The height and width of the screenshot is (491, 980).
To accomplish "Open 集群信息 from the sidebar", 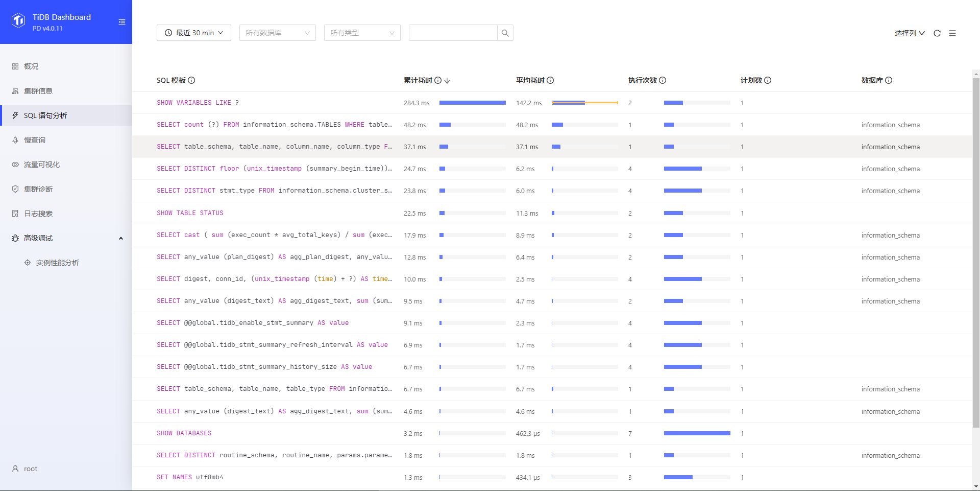I will [x=38, y=91].
